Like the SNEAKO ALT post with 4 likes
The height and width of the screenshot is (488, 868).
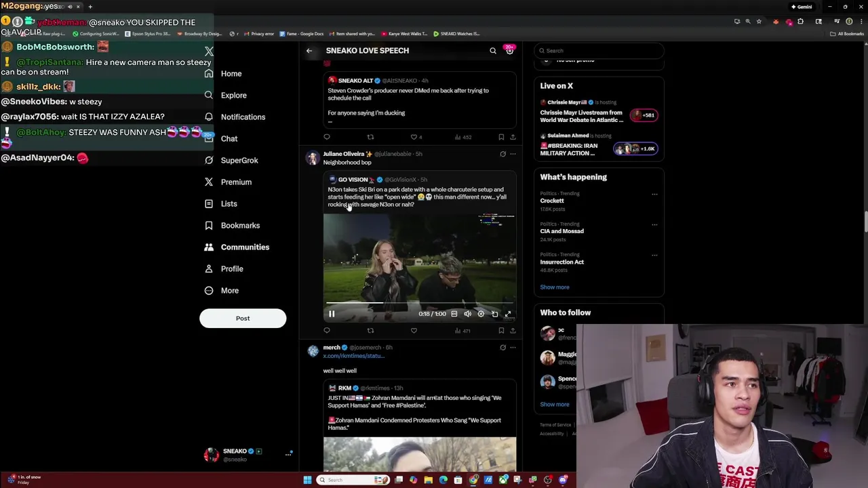pos(416,137)
